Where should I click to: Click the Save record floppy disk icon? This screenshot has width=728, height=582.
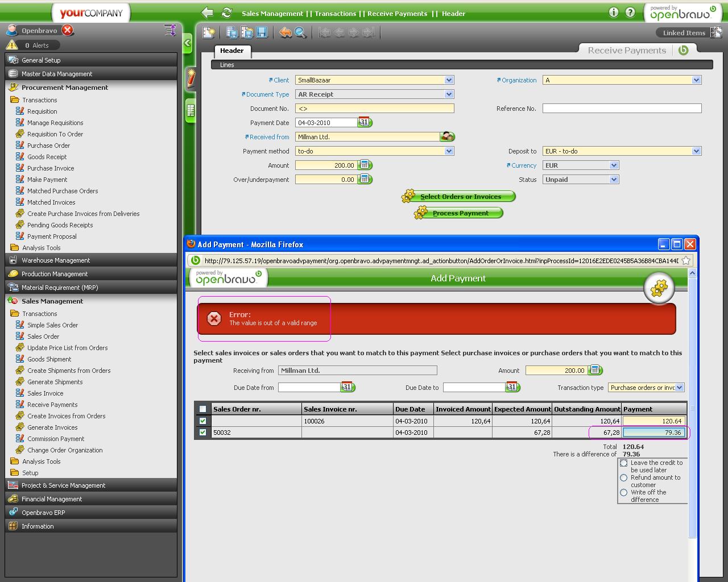coord(262,32)
